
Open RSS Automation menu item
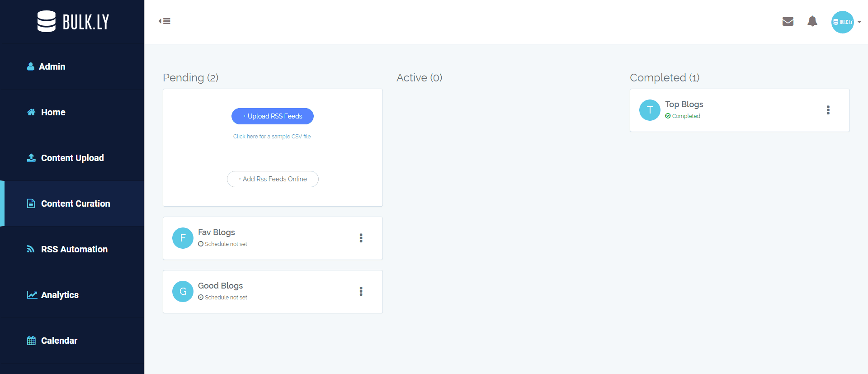(x=72, y=249)
